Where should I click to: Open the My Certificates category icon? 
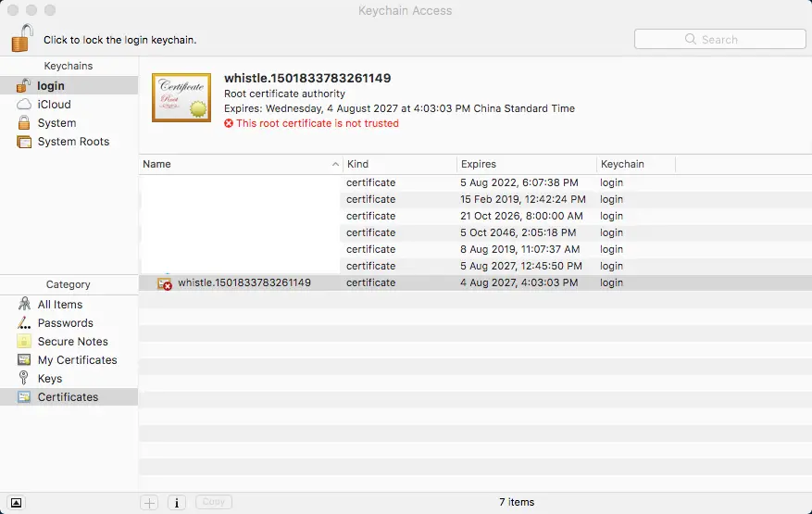24,359
